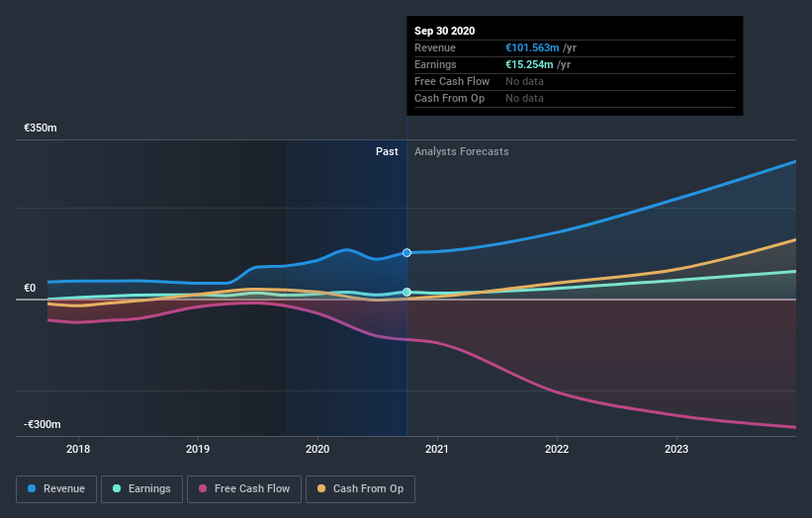Click the Free Cash Flow row label in tooltip
The image size is (812, 518).
pos(452,81)
